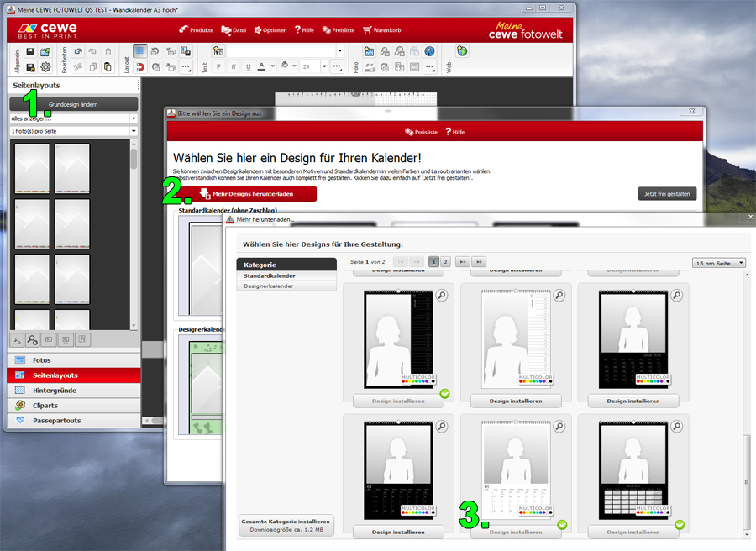Toggle underline text formatting
This screenshot has height=551, width=756.
[x=247, y=66]
